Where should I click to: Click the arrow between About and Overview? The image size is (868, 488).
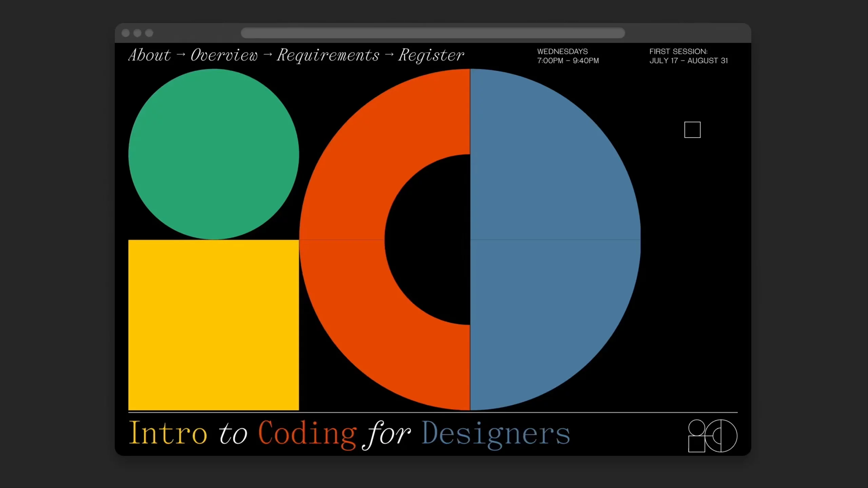point(181,55)
